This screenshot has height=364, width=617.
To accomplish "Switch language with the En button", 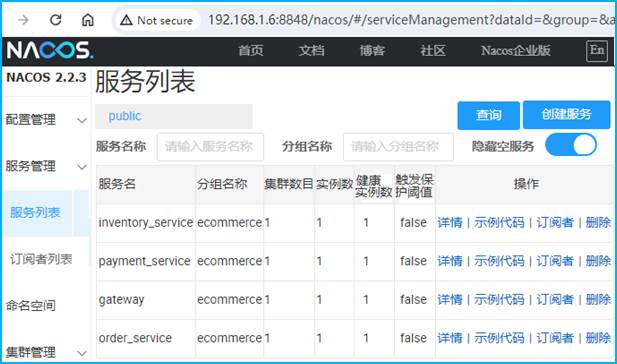I will tap(597, 51).
